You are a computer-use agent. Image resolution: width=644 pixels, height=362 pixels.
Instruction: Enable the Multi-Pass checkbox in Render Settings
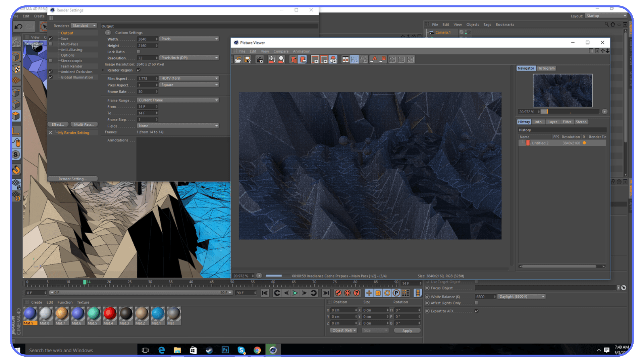click(50, 44)
